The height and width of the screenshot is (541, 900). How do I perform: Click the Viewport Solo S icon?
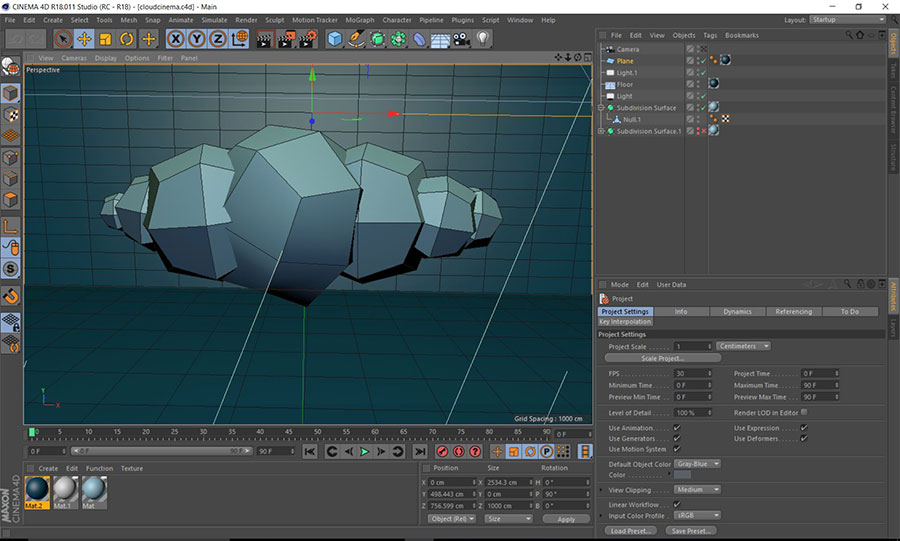tap(10, 269)
